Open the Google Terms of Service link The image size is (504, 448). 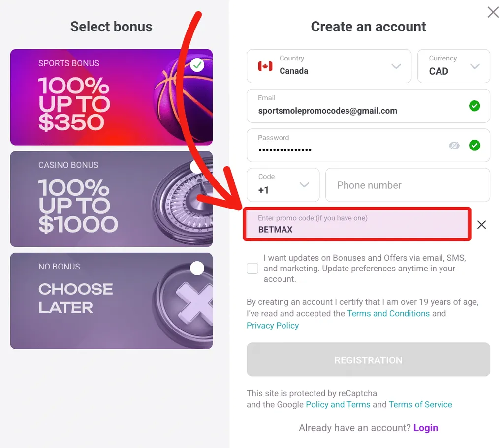[x=420, y=404]
